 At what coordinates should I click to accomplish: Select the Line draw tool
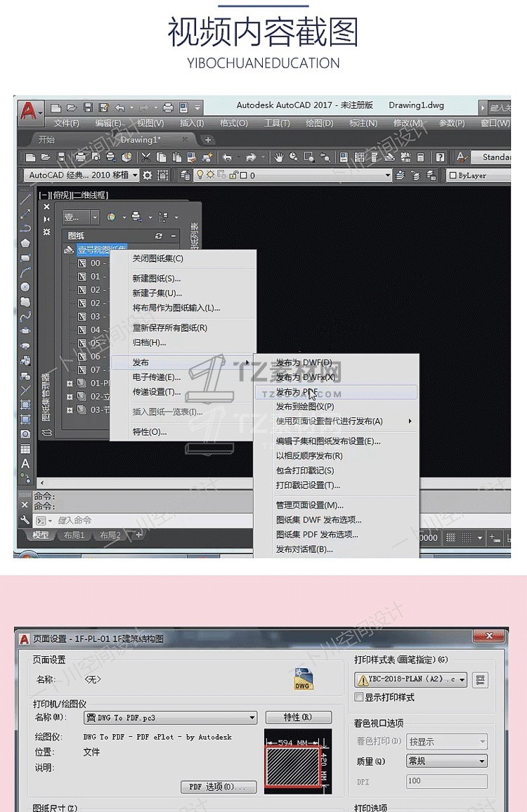(25, 199)
